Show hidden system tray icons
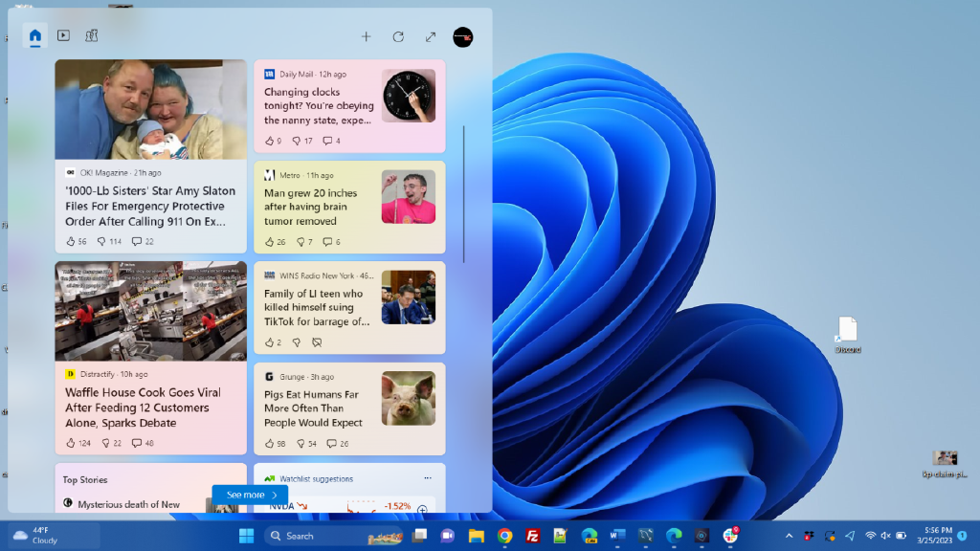The image size is (980, 551). [x=789, y=536]
